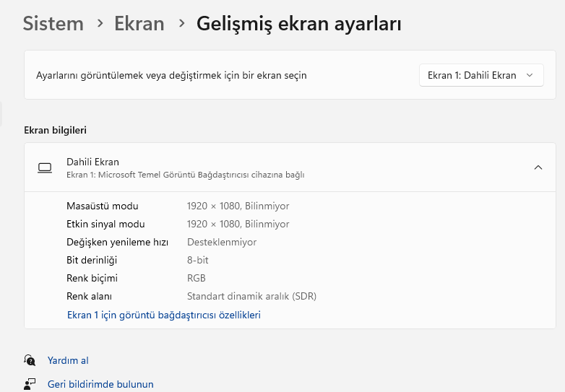Click the 8-bit value
Screen dimensions: 565x392
(198, 260)
